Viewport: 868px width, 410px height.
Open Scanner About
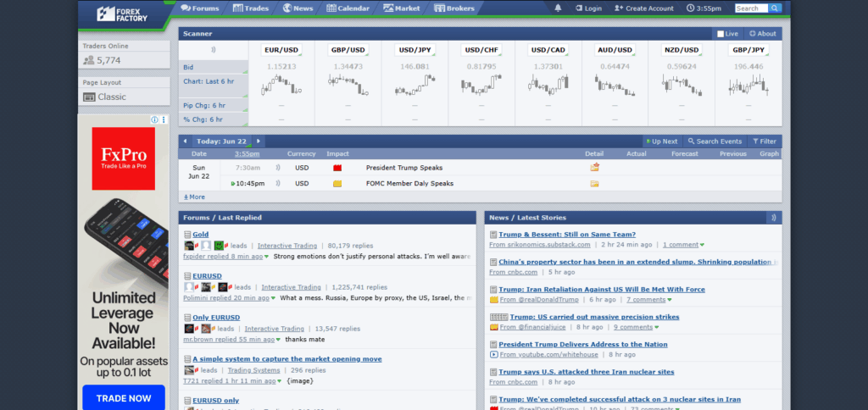click(763, 34)
